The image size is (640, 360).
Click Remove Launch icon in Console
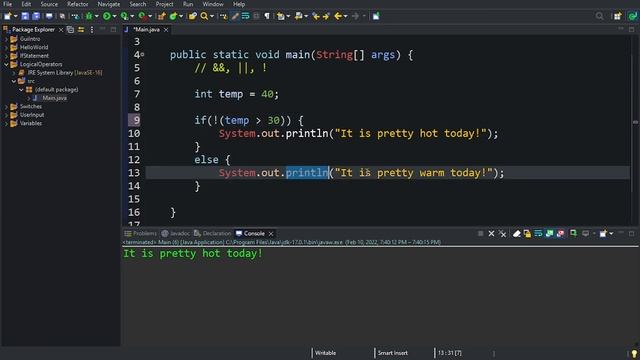coord(491,233)
